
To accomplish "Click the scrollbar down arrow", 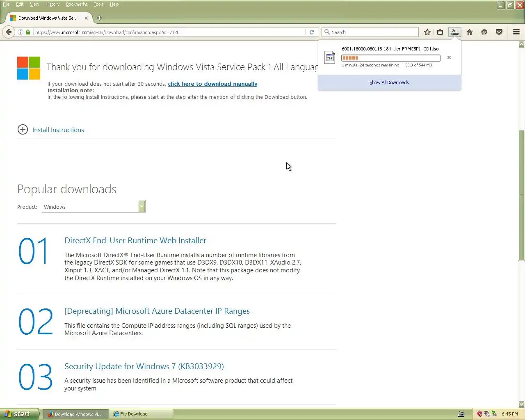I will 521,404.
